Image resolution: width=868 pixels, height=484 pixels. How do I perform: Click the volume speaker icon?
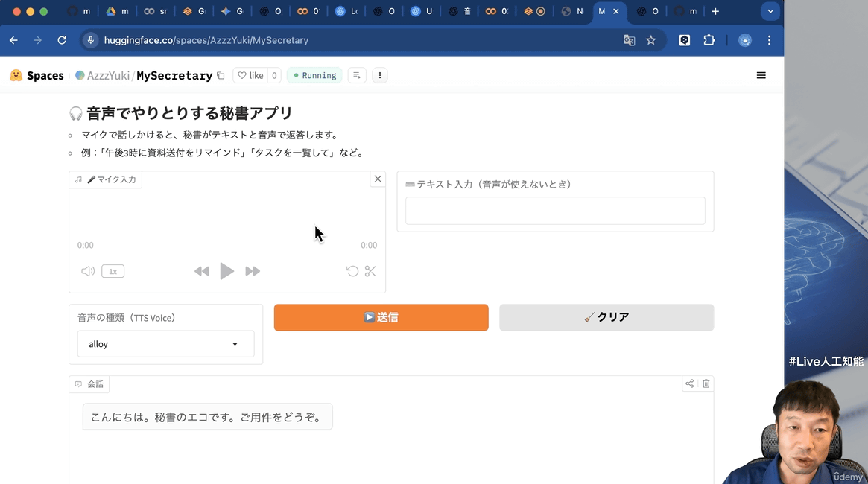[88, 271]
